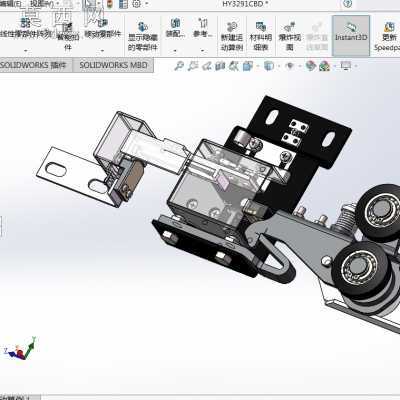This screenshot has width=400, height=400.
Task: Expand dropdown under 线性零部件阵列
Action: pyautogui.click(x=26, y=51)
